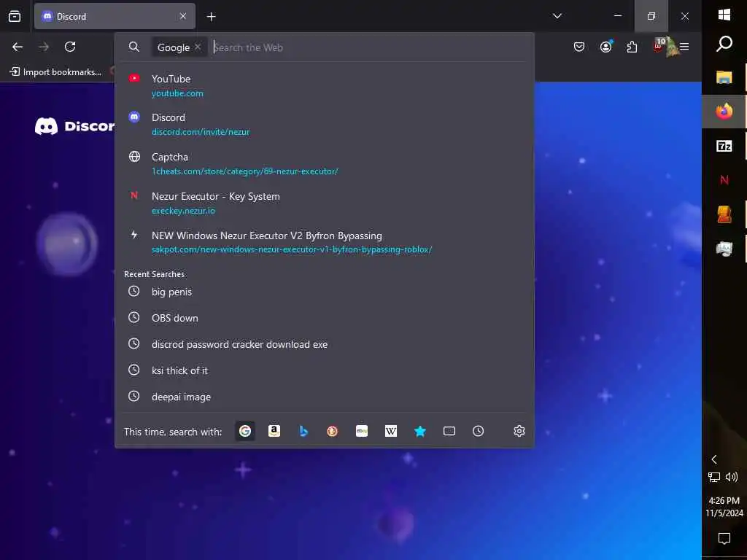Select the Discord invite/nezur suggestion
Viewport: 747px width, 560px height.
click(325, 124)
